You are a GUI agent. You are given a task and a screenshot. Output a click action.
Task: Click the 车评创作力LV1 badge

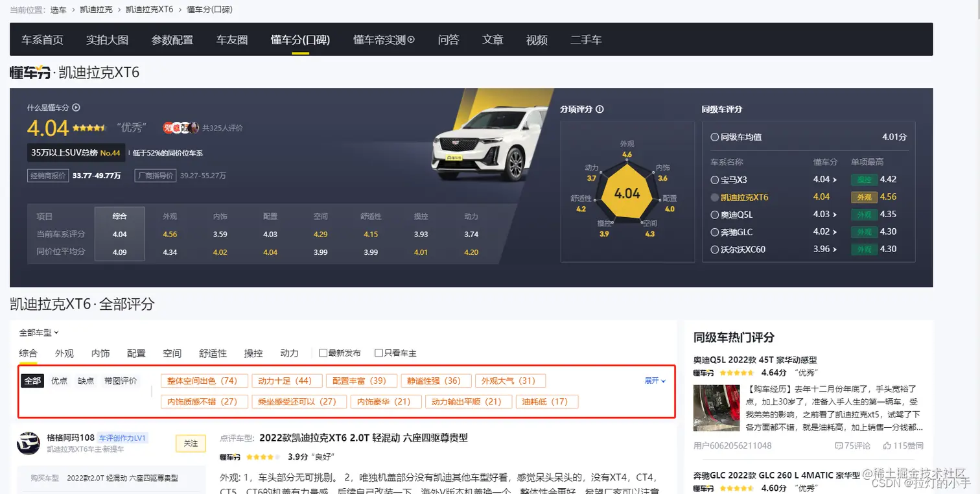click(123, 438)
